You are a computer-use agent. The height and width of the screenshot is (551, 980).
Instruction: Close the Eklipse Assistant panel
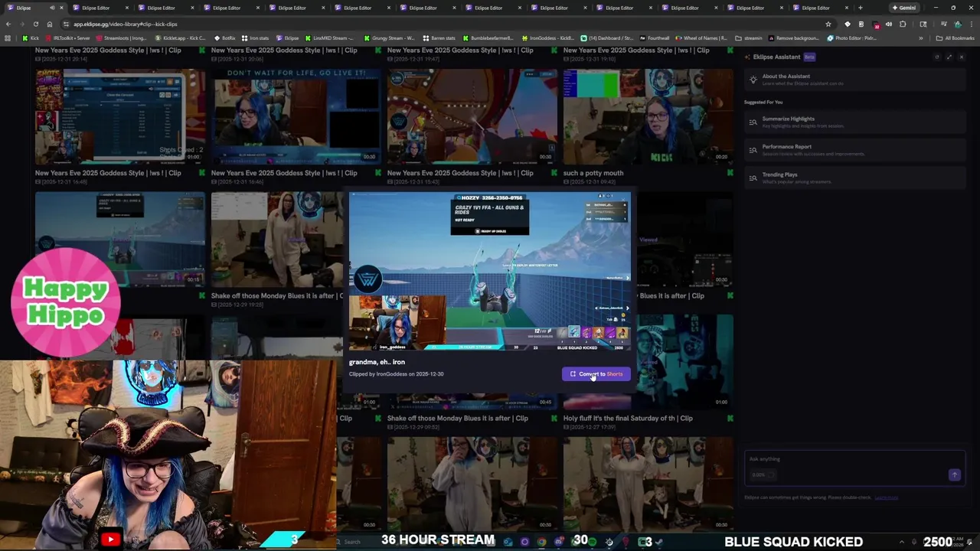coord(962,57)
